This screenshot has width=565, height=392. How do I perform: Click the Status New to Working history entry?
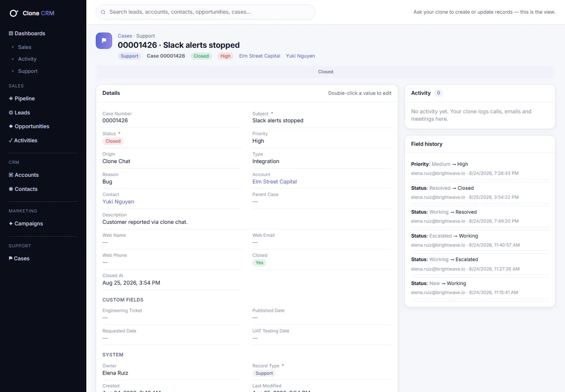pos(480,288)
